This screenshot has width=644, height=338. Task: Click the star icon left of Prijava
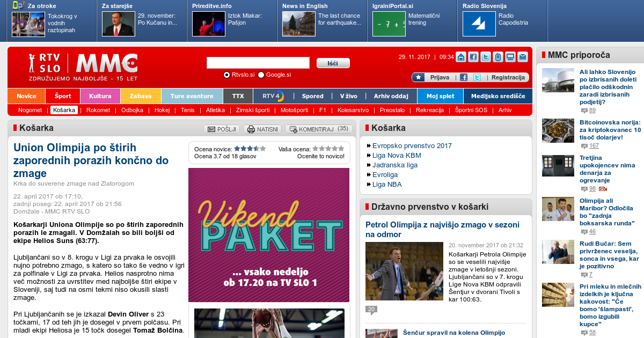[x=419, y=77]
